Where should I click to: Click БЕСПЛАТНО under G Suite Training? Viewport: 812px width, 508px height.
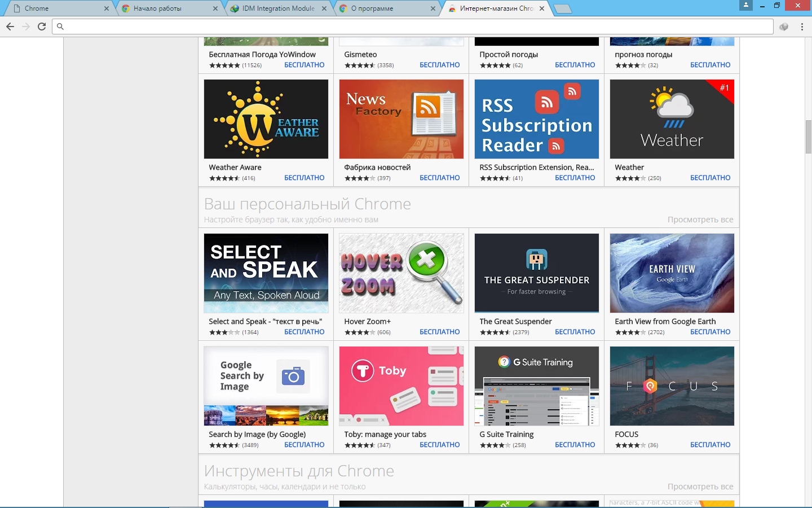575,445
